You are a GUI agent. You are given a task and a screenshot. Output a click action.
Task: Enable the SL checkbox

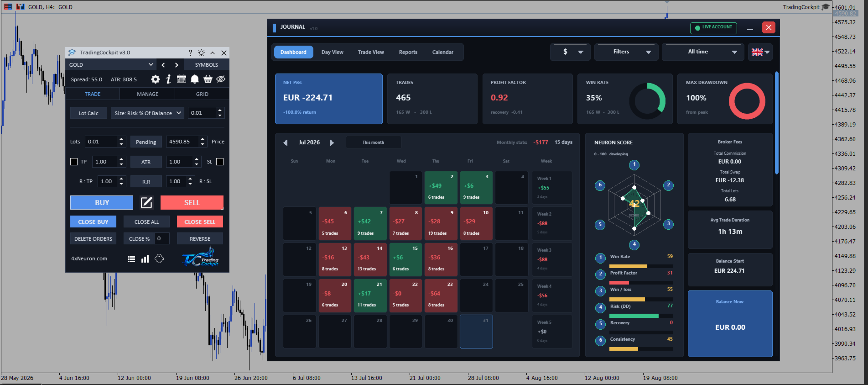[220, 162]
